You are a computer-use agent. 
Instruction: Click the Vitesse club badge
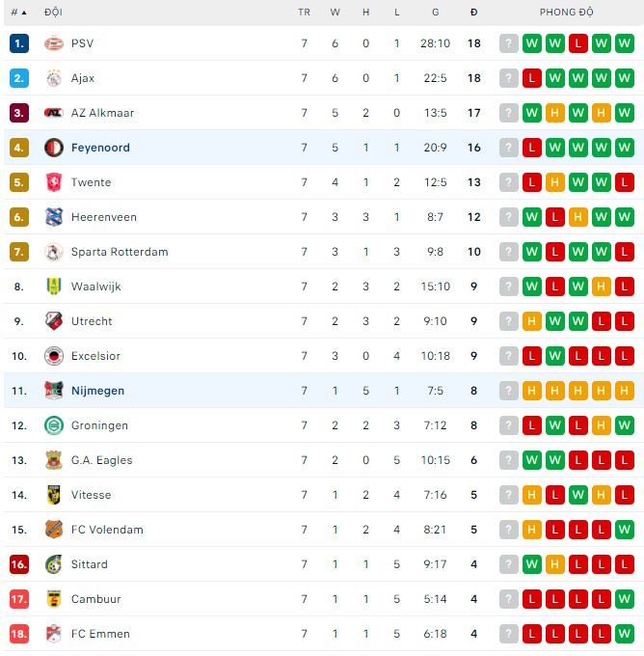[x=54, y=495]
